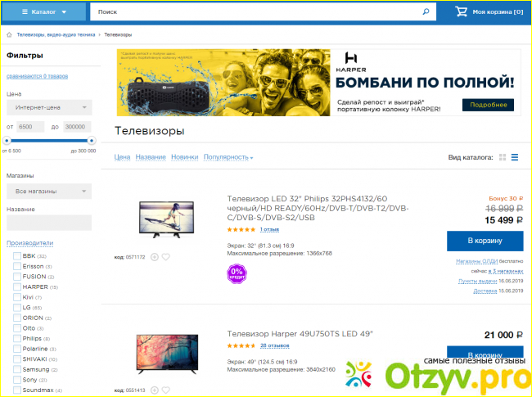Click the Поиск search input field
This screenshot has width=532, height=397.
tap(254, 12)
